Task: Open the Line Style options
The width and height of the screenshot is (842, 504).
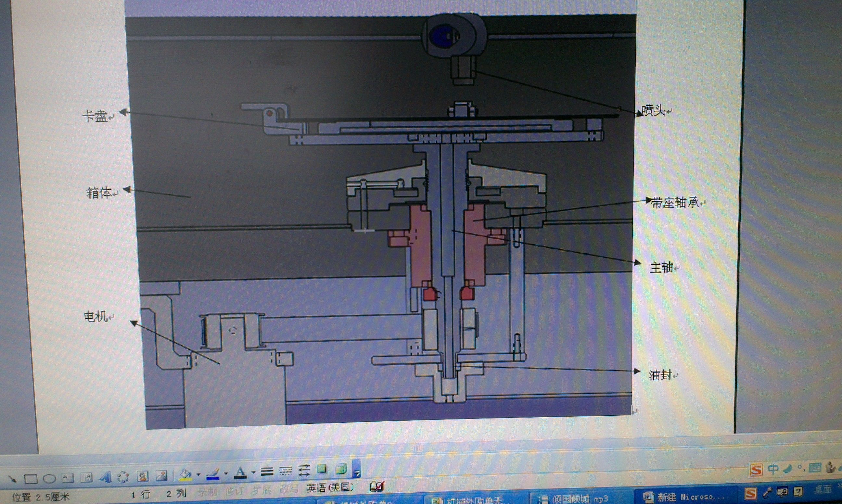Action: [267, 472]
